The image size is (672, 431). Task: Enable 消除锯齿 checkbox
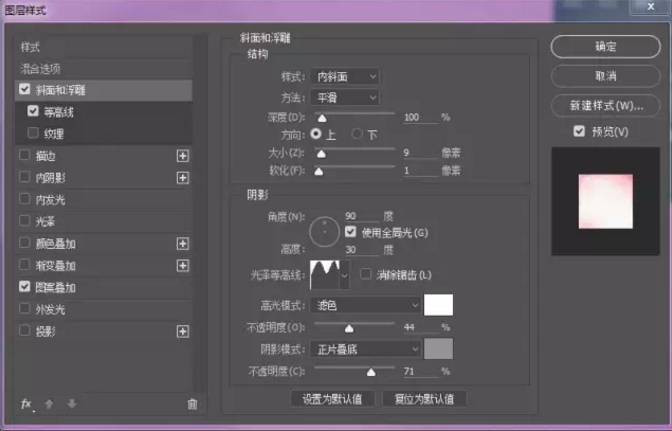[366, 274]
